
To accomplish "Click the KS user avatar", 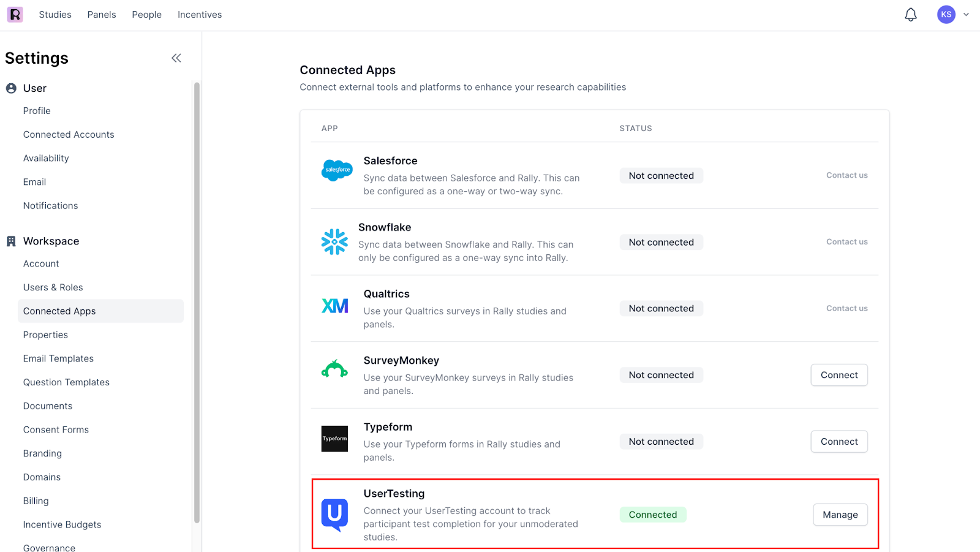I will tap(946, 15).
